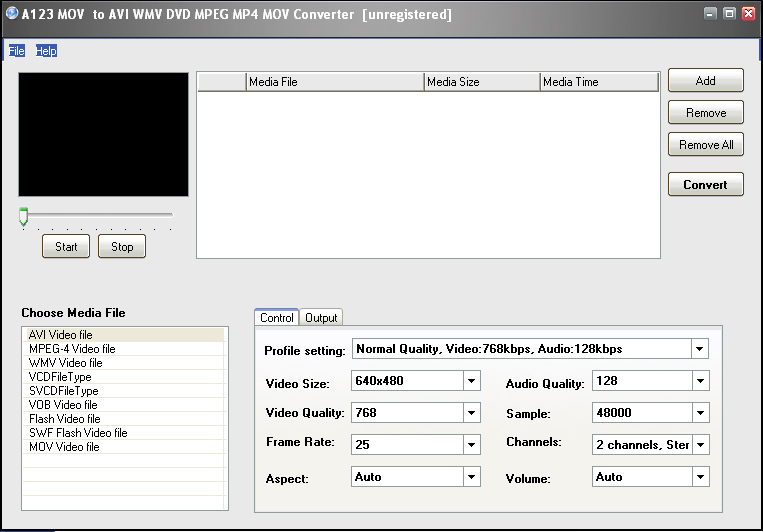Screen dimensions: 763x532
Task: Click the Remove All button
Action: click(x=706, y=145)
